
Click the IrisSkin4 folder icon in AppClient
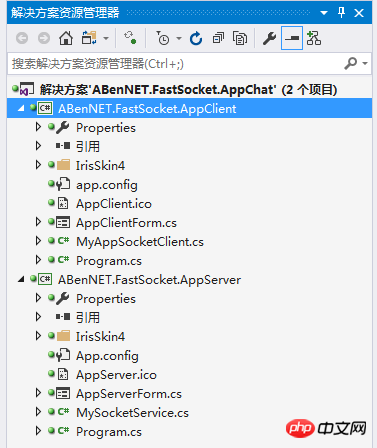(x=63, y=165)
